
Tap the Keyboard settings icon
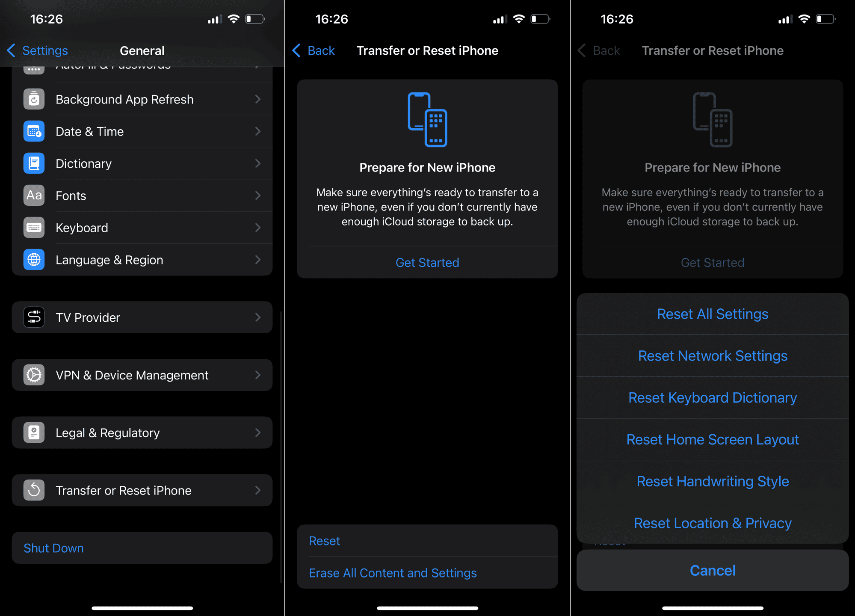[x=34, y=228]
